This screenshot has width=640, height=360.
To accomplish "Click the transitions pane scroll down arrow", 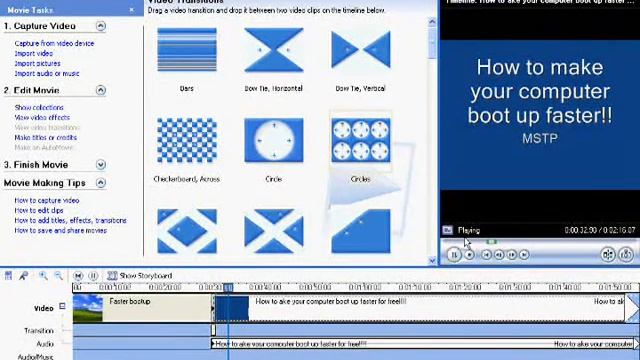I will click(432, 260).
